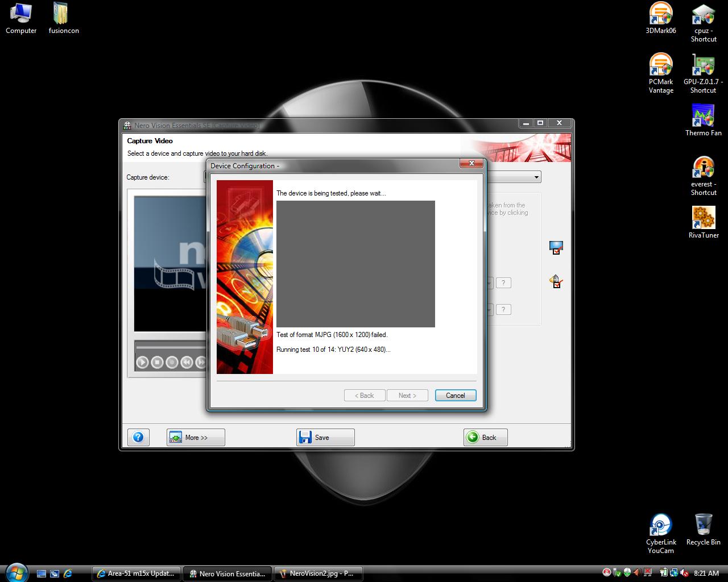Click the monitor checkmark icon in Nero Vision
This screenshot has width=728, height=582.
click(556, 248)
